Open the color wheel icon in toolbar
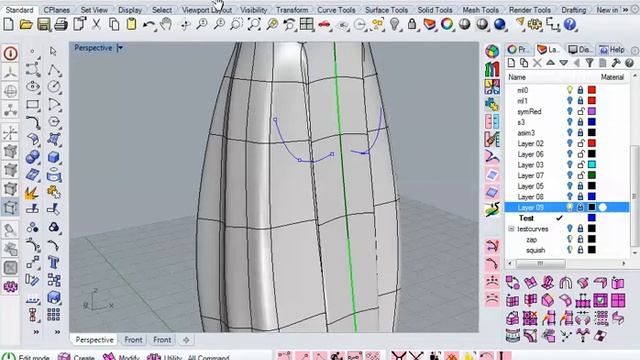The width and height of the screenshot is (640, 360). pos(447,24)
